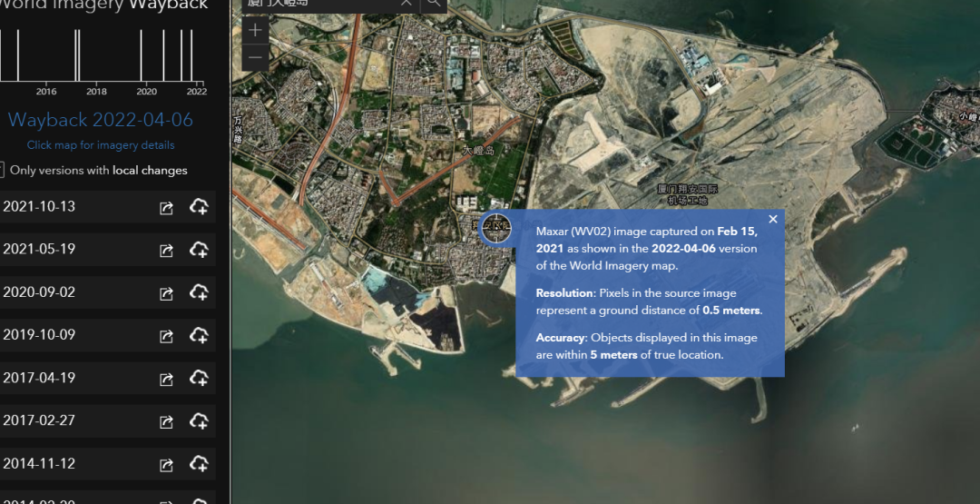Screen dimensions: 980x504
Task: Click cloud plus icon for 2014-11-12
Action: [199, 464]
